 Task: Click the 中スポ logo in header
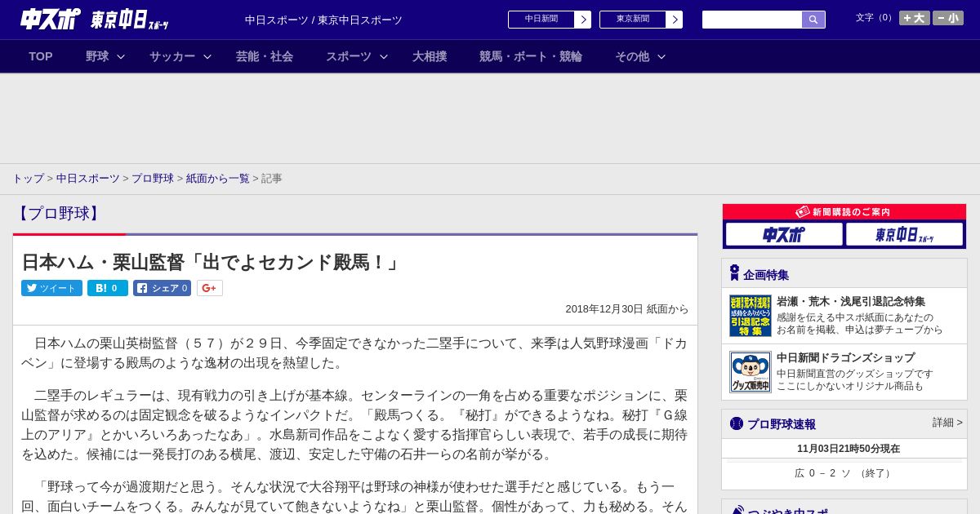(50, 19)
